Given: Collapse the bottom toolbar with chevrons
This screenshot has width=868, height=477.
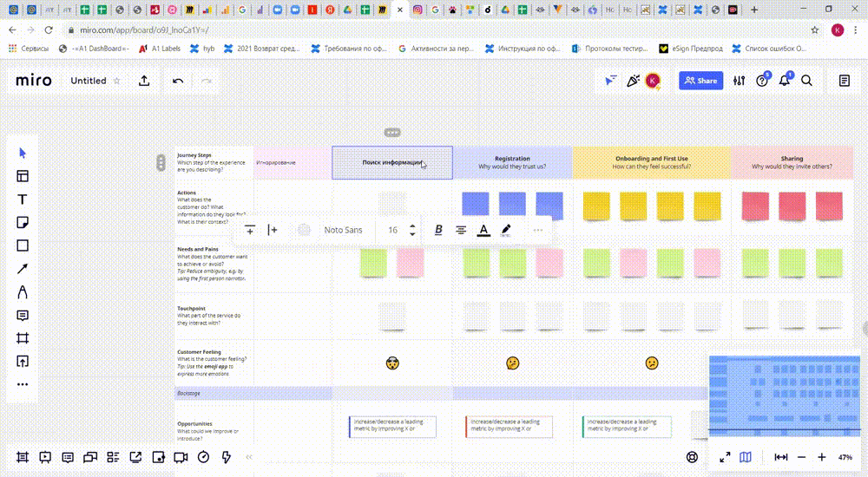Looking at the screenshot, I should coord(249,457).
